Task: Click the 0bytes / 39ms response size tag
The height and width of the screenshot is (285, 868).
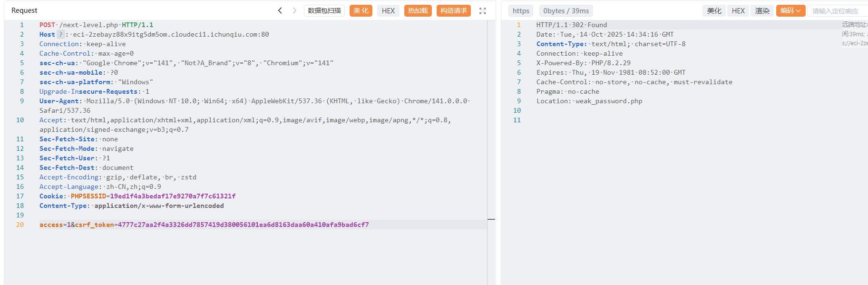Action: point(566,11)
